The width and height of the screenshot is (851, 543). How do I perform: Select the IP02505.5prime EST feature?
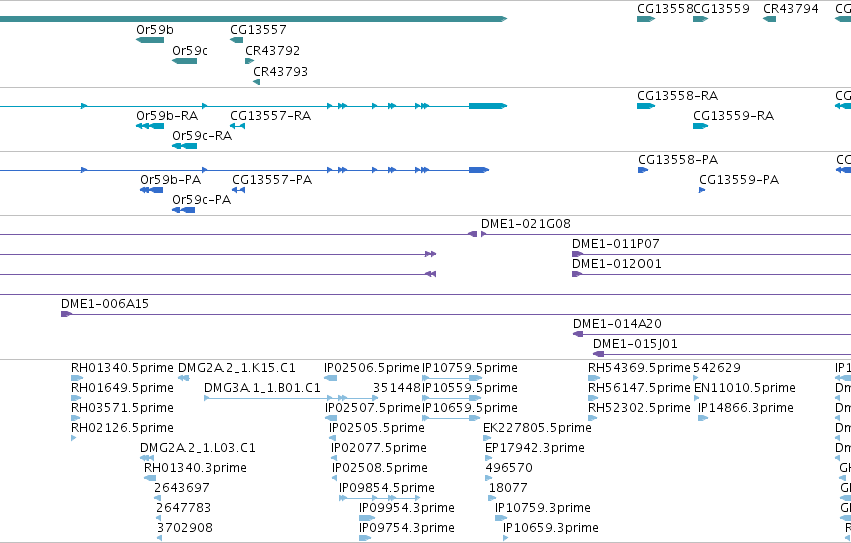coord(332,438)
